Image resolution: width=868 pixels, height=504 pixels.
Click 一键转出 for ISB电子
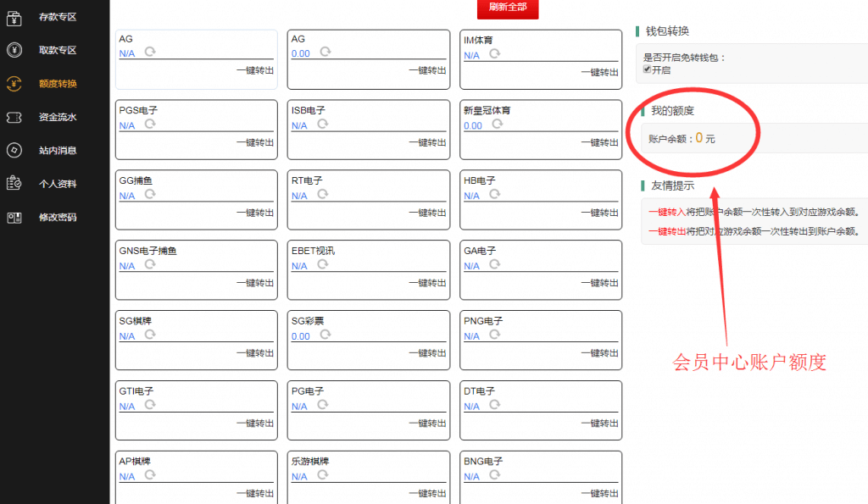click(426, 142)
